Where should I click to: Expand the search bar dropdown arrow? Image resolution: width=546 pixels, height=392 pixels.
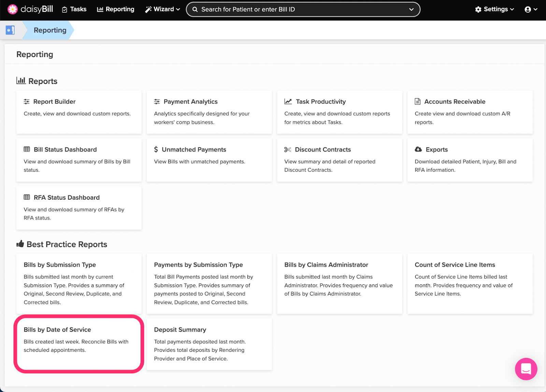pyautogui.click(x=411, y=10)
